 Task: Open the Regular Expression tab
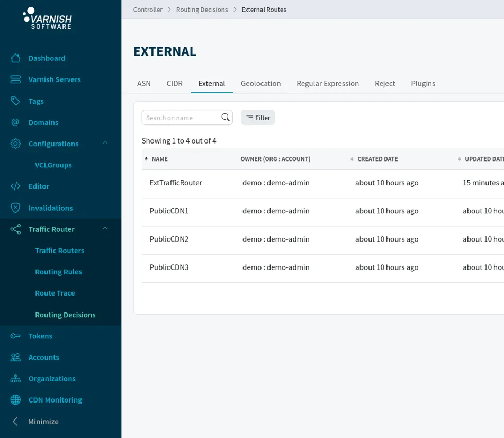click(327, 83)
